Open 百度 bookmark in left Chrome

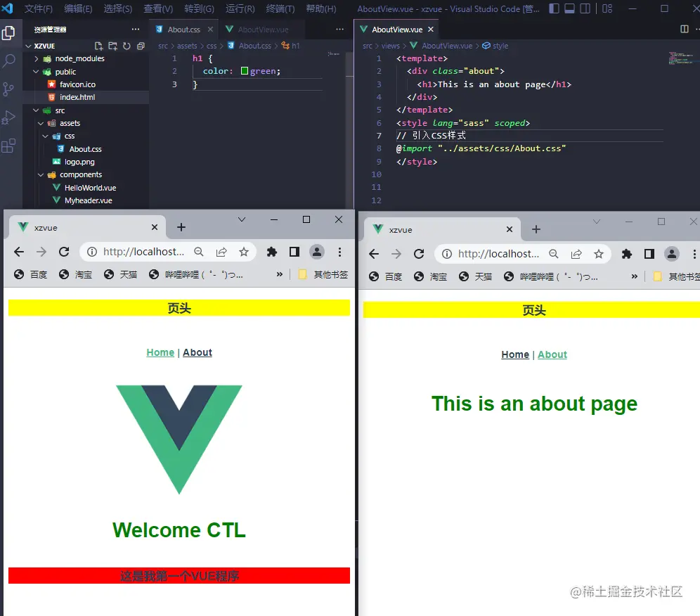tap(30, 274)
